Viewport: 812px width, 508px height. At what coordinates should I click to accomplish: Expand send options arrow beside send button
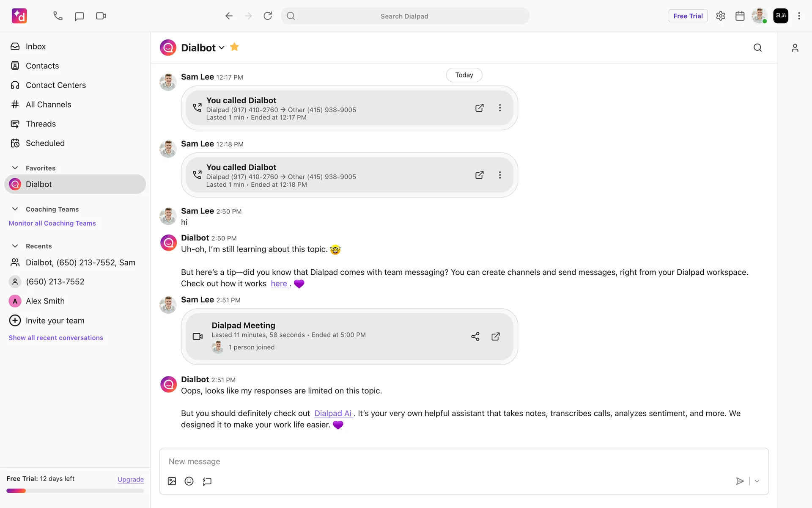[x=757, y=481]
